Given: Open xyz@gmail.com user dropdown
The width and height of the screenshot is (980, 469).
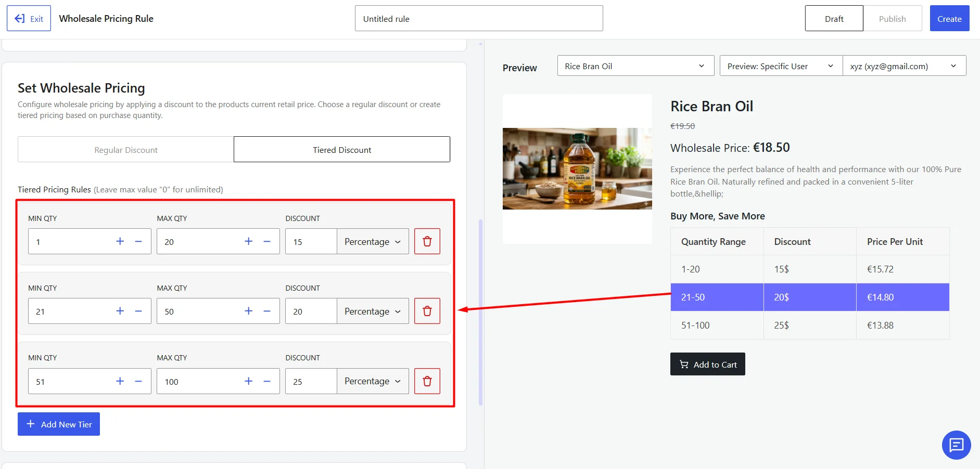Looking at the screenshot, I should click(x=904, y=66).
